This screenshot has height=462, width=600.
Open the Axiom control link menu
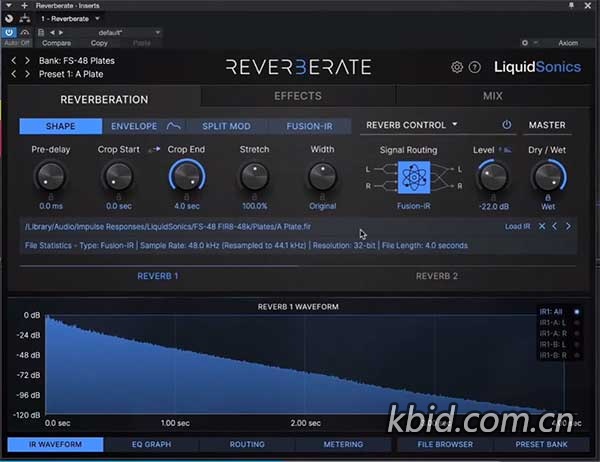(568, 43)
